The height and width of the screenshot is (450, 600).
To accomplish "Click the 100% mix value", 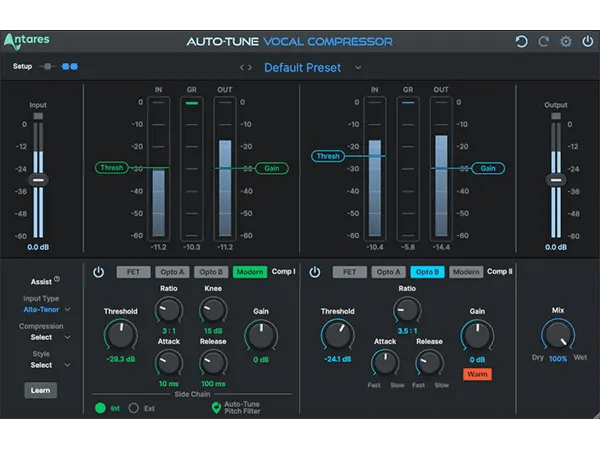I will (558, 359).
